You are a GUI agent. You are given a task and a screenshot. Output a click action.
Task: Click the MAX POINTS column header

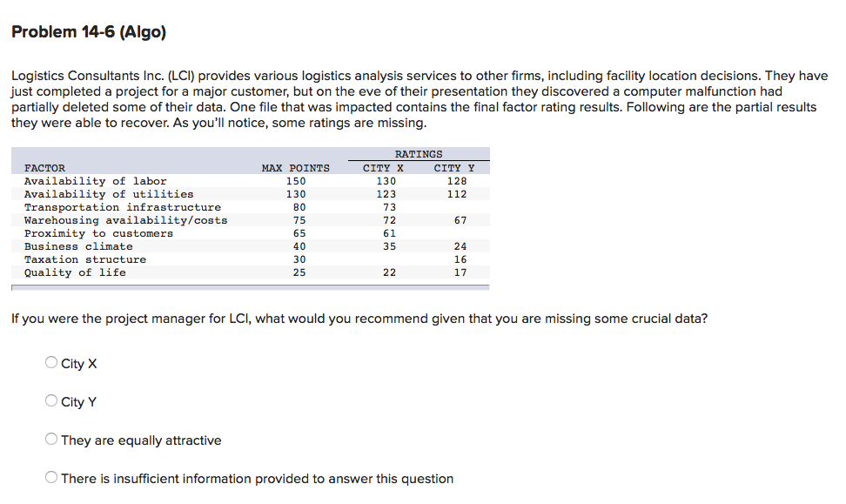click(296, 168)
